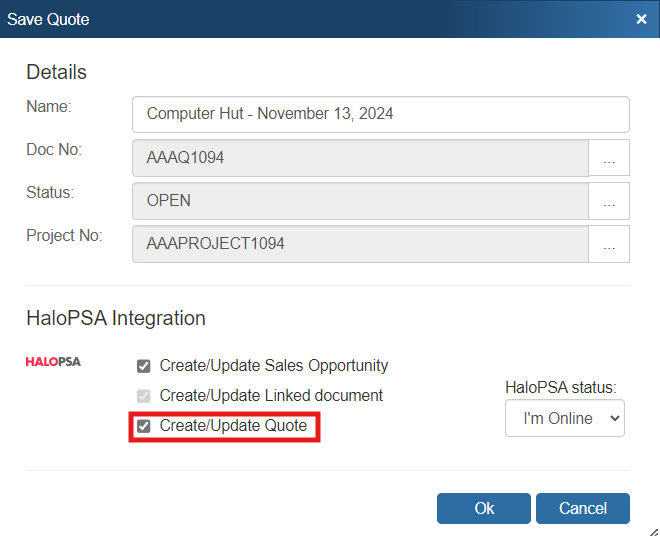Click the HaloPSA status label

click(x=561, y=387)
